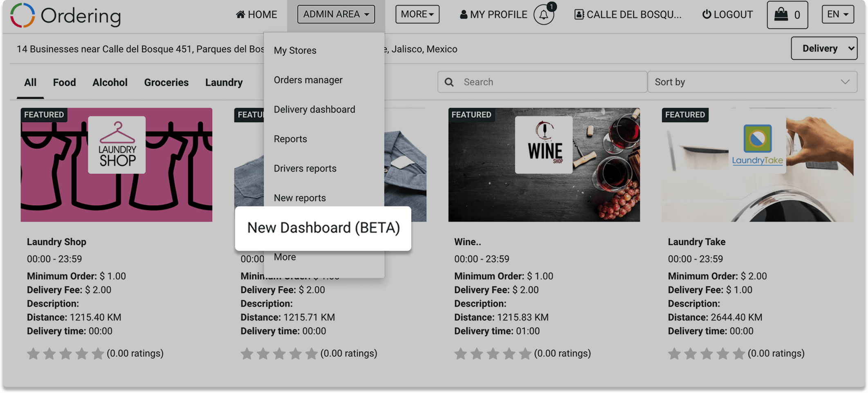868x393 pixels.
Task: Click the Ordering logo icon
Action: pyautogui.click(x=22, y=15)
